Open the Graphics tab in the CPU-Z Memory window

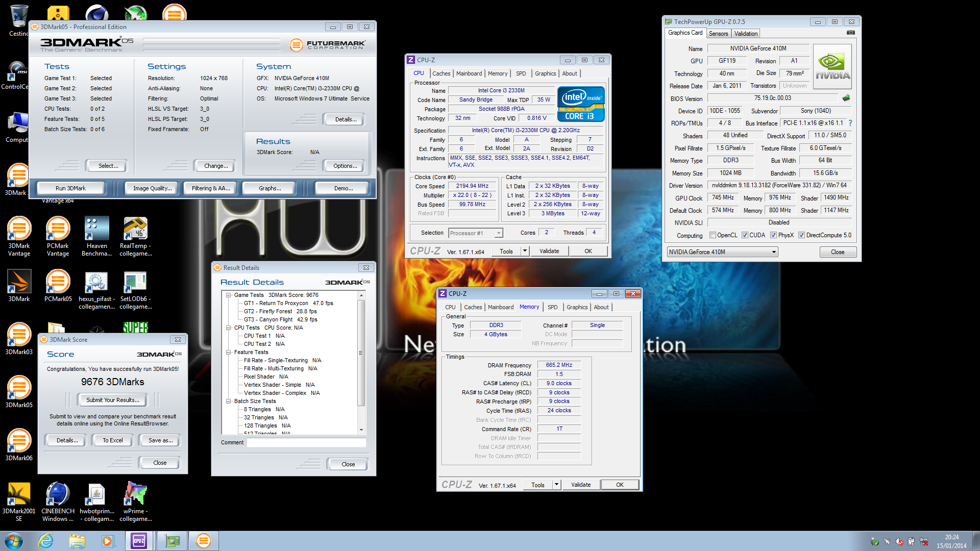[577, 307]
